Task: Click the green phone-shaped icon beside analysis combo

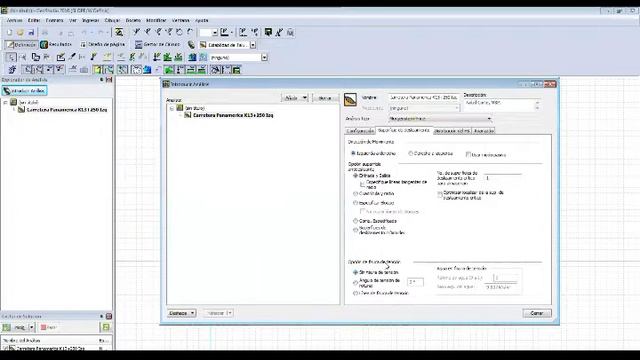Action: tap(191, 44)
